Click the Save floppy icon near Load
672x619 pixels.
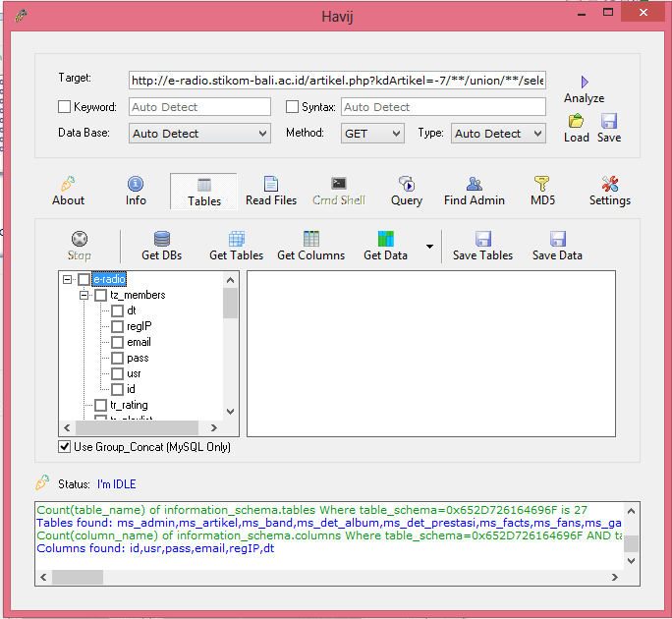click(x=608, y=121)
